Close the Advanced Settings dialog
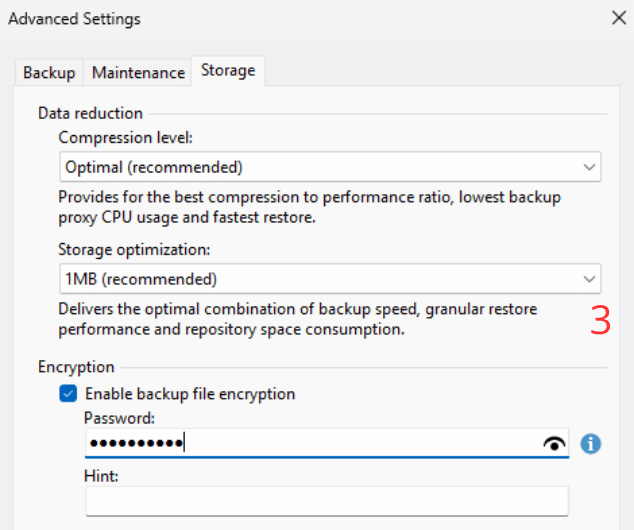Image resolution: width=634 pixels, height=530 pixels. tap(619, 18)
